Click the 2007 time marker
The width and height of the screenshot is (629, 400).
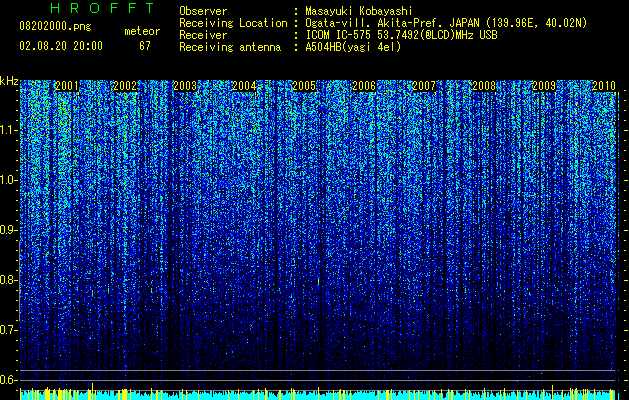pos(424,85)
